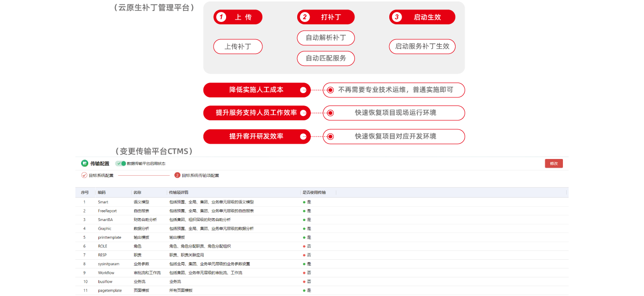644x296 pixels.
Task: Click the green 传输配置 header icon
Action: 84,163
